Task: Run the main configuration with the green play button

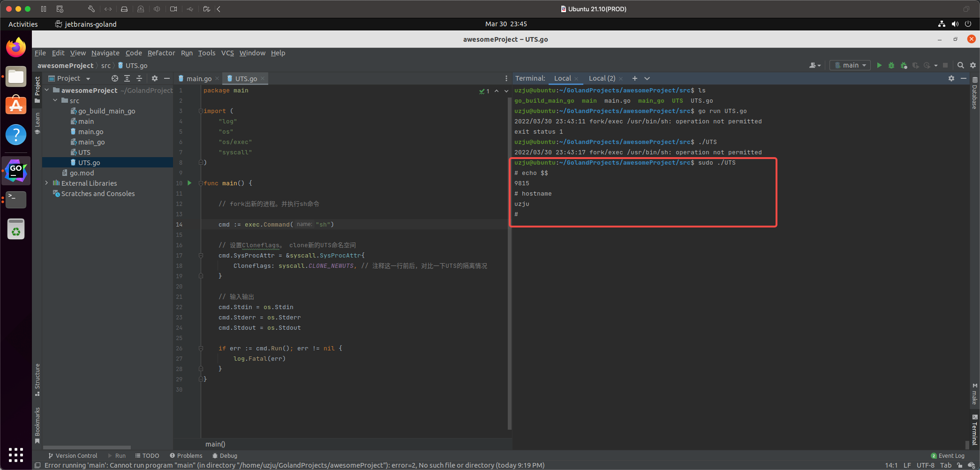Action: point(879,65)
